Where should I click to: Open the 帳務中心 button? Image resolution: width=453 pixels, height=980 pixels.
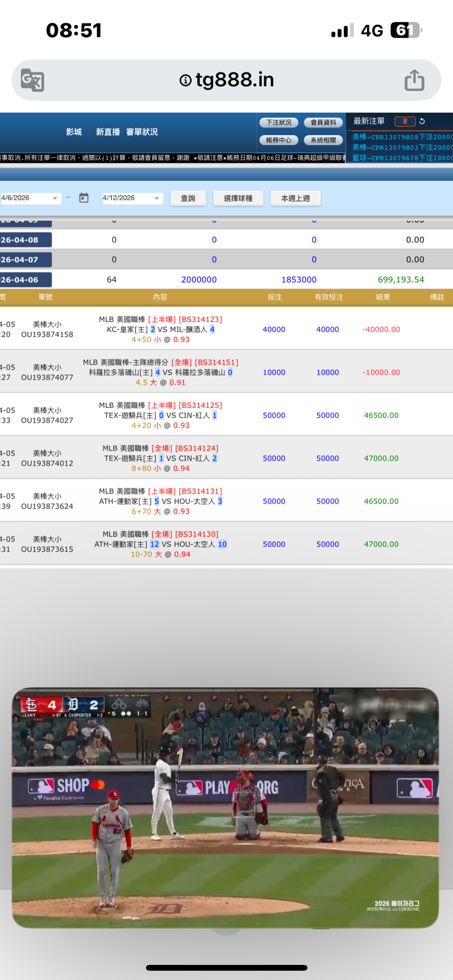tap(279, 140)
